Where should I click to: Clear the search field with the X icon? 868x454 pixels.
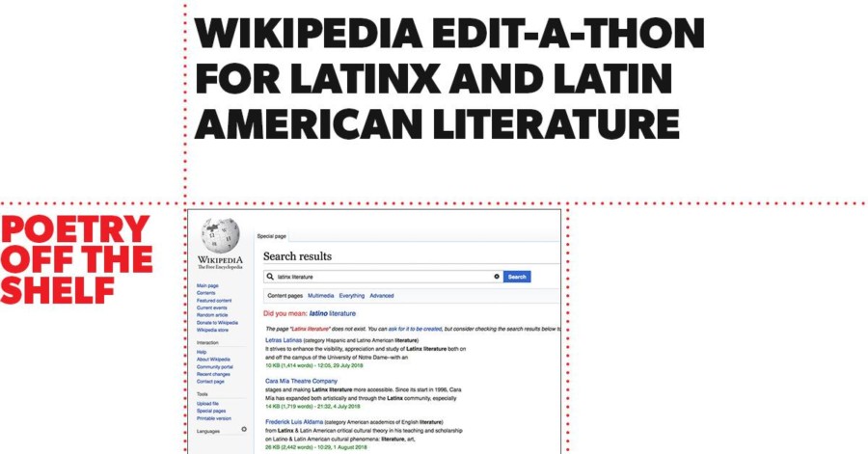[x=497, y=277]
